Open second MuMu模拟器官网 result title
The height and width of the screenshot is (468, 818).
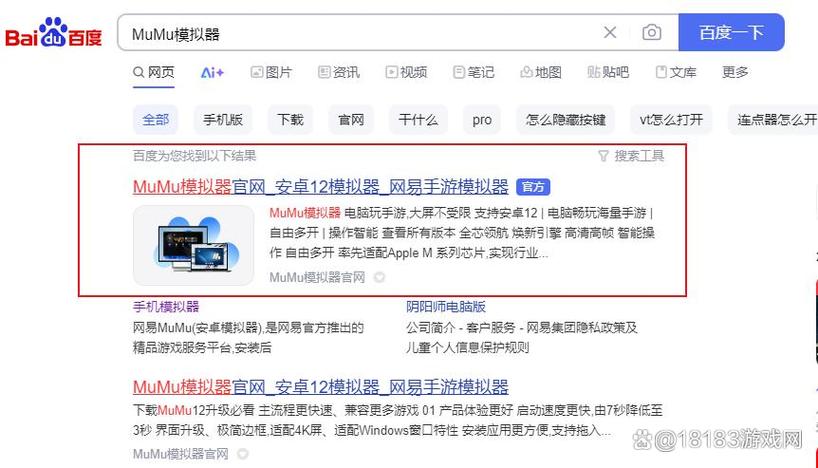tap(320, 387)
